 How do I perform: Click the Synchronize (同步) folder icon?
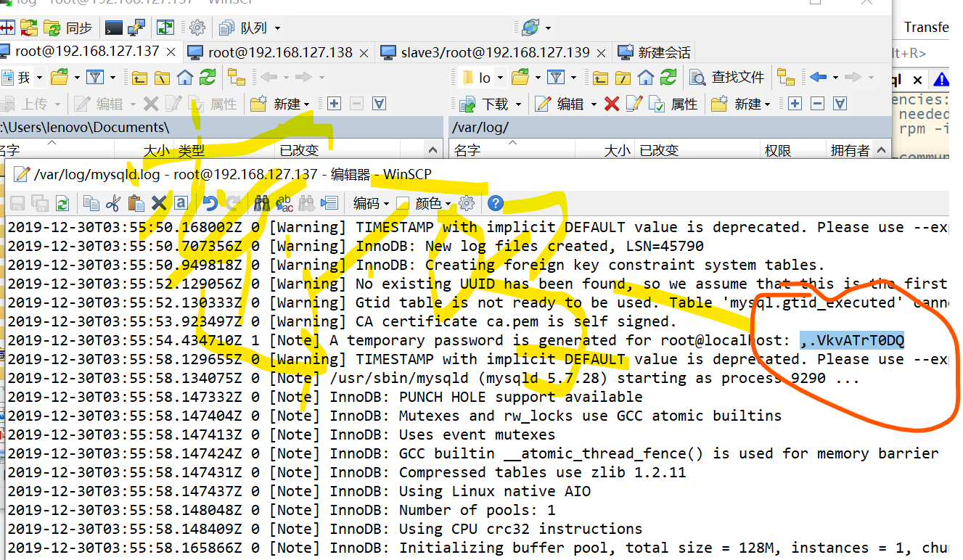52,28
